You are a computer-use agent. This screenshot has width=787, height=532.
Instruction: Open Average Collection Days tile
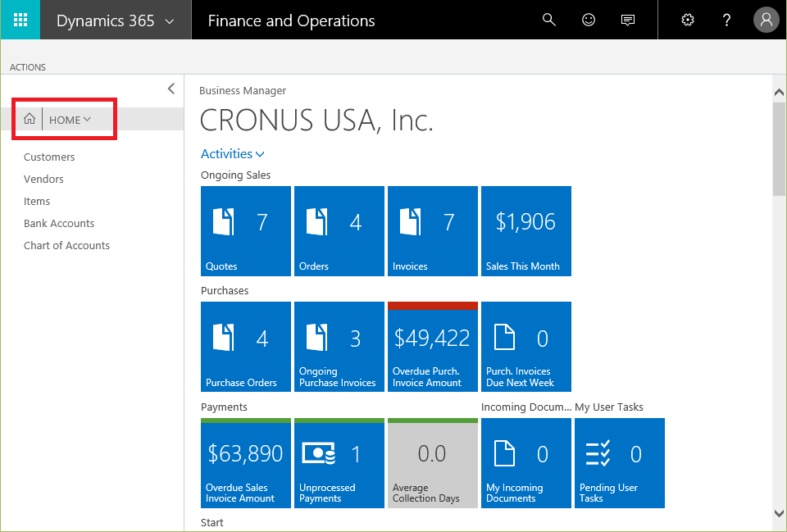(x=433, y=463)
